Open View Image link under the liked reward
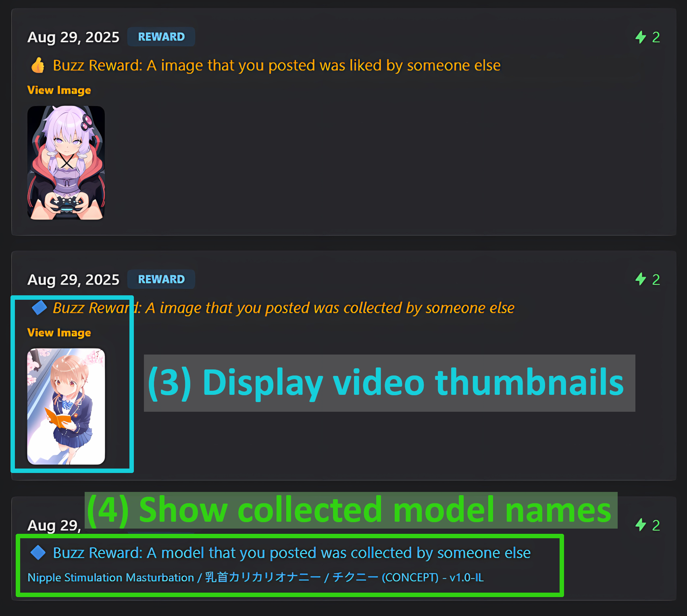Screen dimensions: 687x616 coord(59,90)
